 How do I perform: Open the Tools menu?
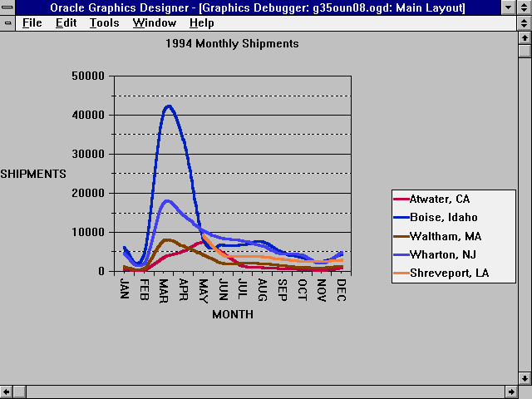[x=104, y=23]
